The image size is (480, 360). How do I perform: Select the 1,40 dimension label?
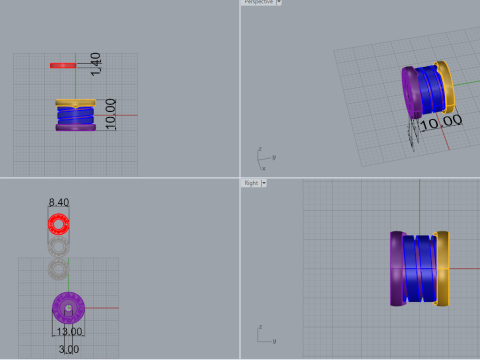[96, 64]
